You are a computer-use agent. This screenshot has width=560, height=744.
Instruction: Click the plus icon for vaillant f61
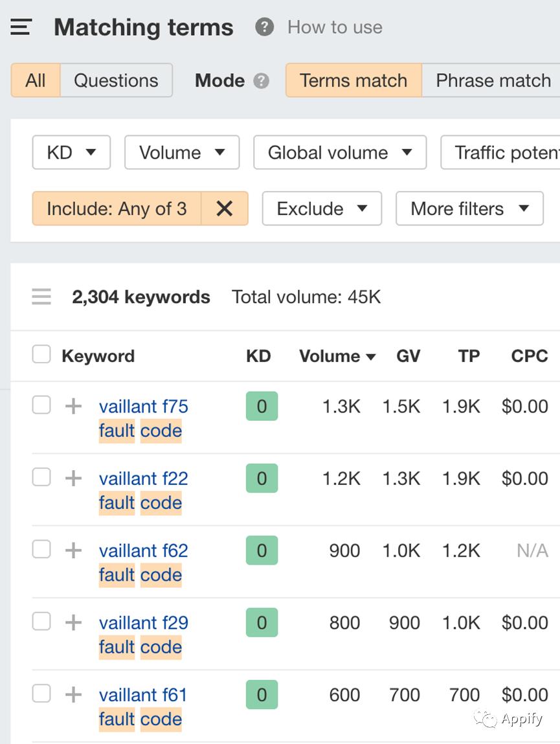[x=74, y=695]
